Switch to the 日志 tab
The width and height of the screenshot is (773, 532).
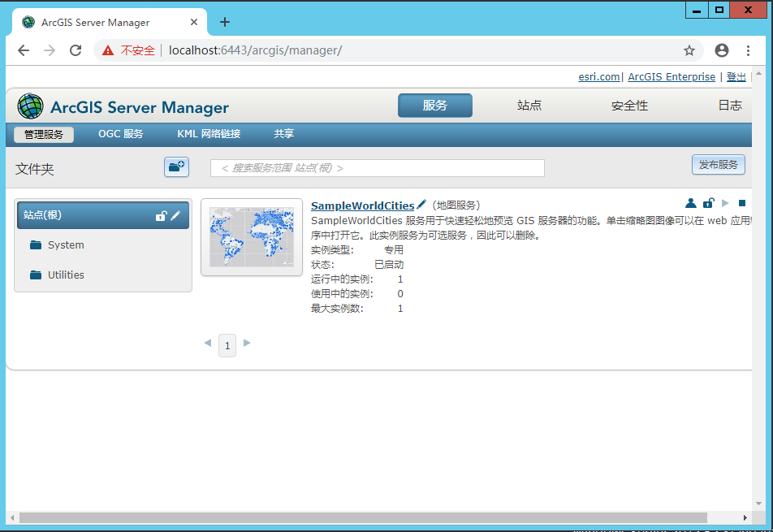[730, 106]
